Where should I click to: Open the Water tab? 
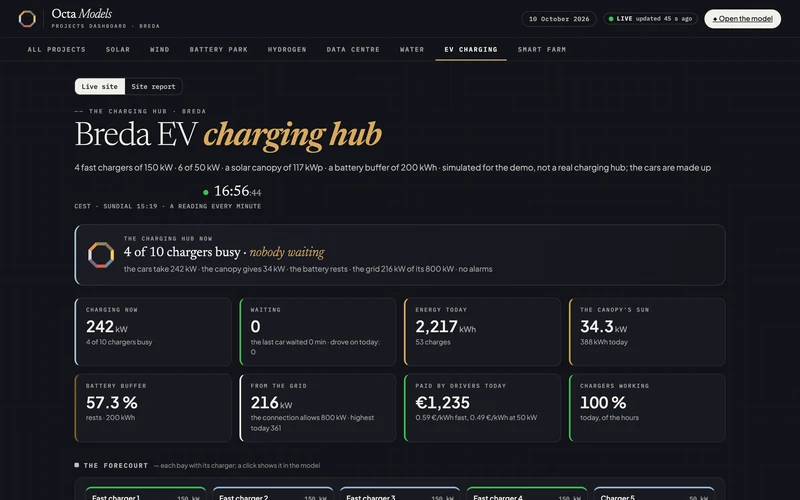coord(412,49)
